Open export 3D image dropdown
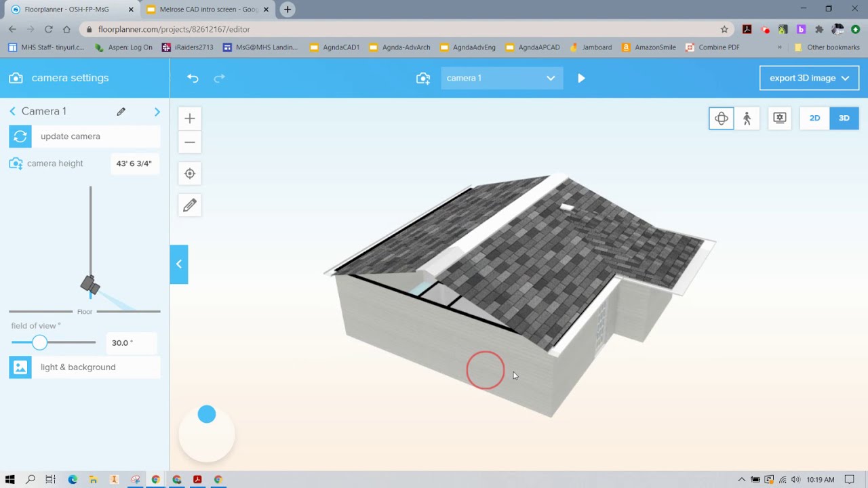Screen dimensions: 868x488 tap(809, 78)
